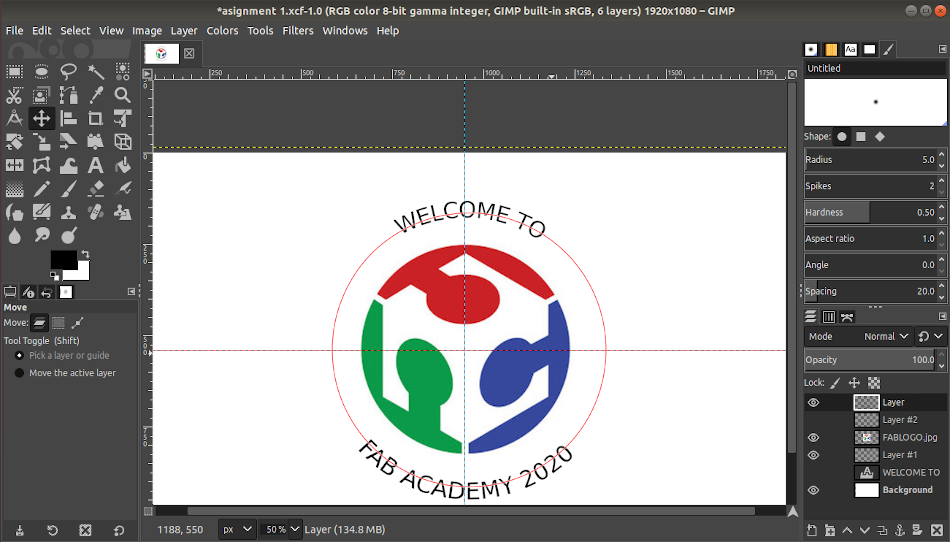Set move target to path
This screenshot has width=950, height=542.
pyautogui.click(x=78, y=323)
